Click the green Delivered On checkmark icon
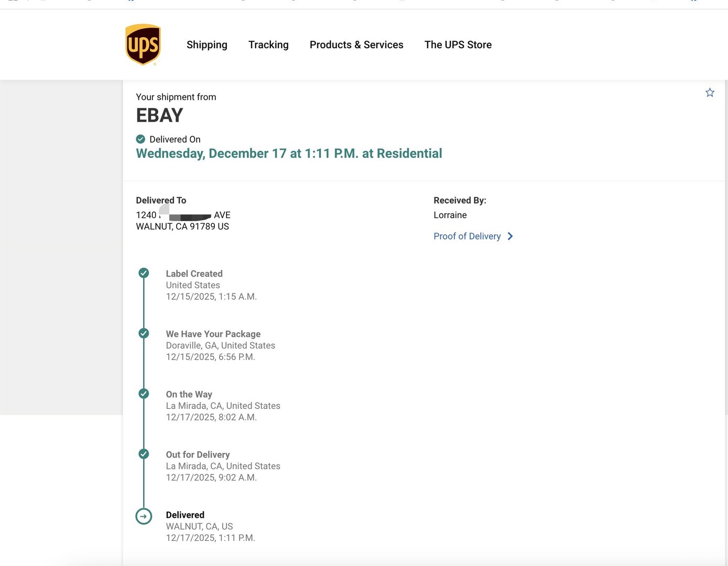The image size is (728, 566). (x=140, y=139)
